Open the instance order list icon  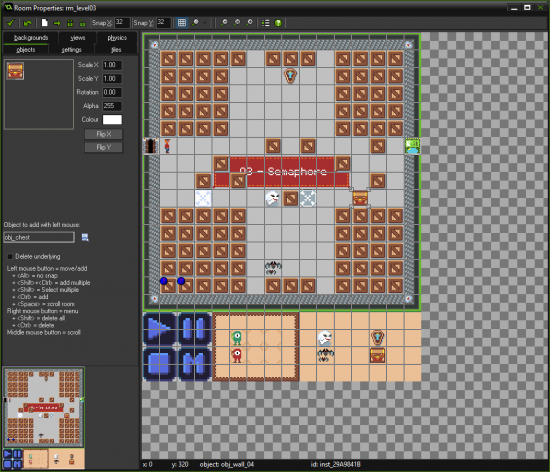(x=266, y=23)
